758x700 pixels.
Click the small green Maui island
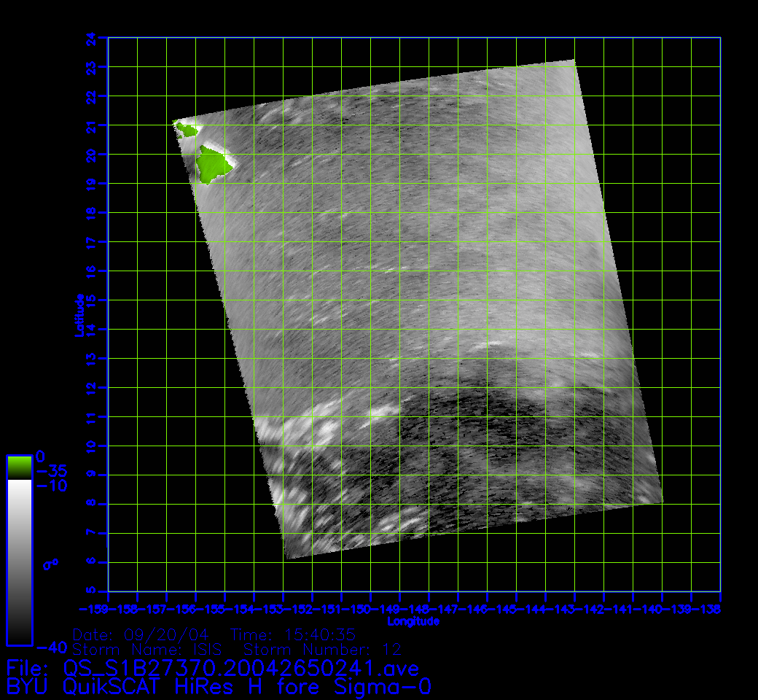click(x=187, y=131)
